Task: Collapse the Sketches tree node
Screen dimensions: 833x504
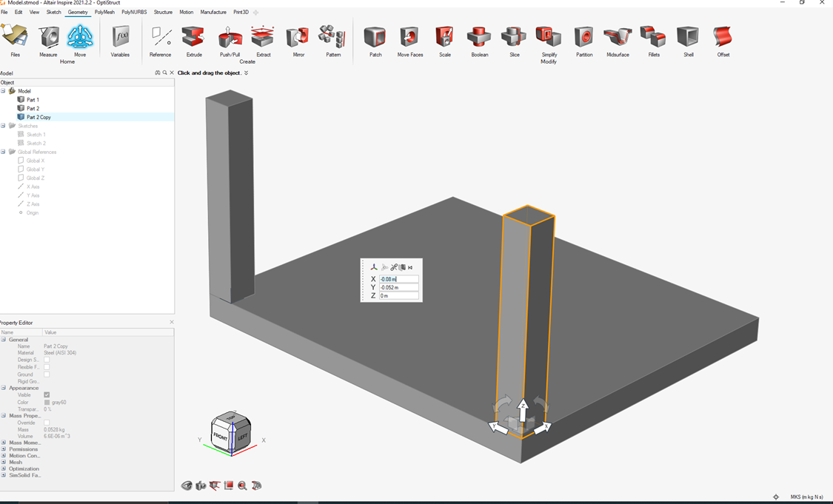Action: 4,126
